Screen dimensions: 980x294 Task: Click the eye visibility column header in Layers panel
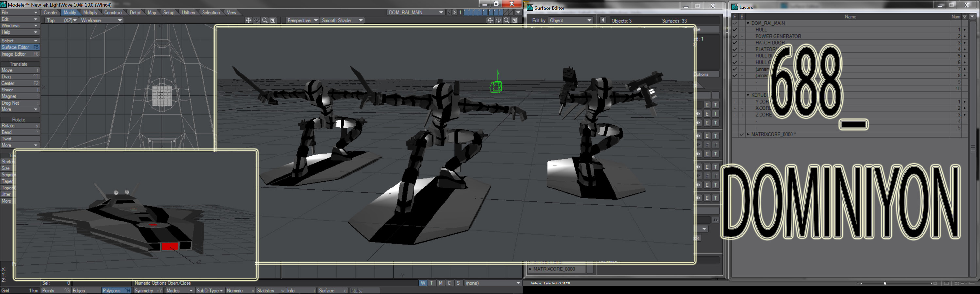(x=965, y=17)
